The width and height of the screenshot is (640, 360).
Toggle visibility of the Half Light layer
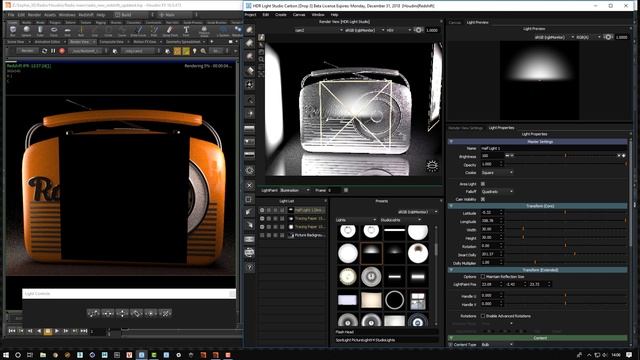coord(262,210)
